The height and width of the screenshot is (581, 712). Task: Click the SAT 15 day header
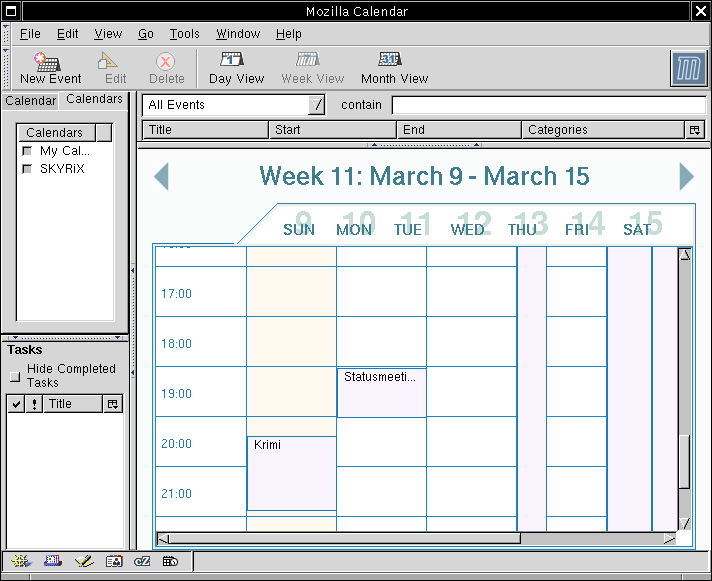642,226
